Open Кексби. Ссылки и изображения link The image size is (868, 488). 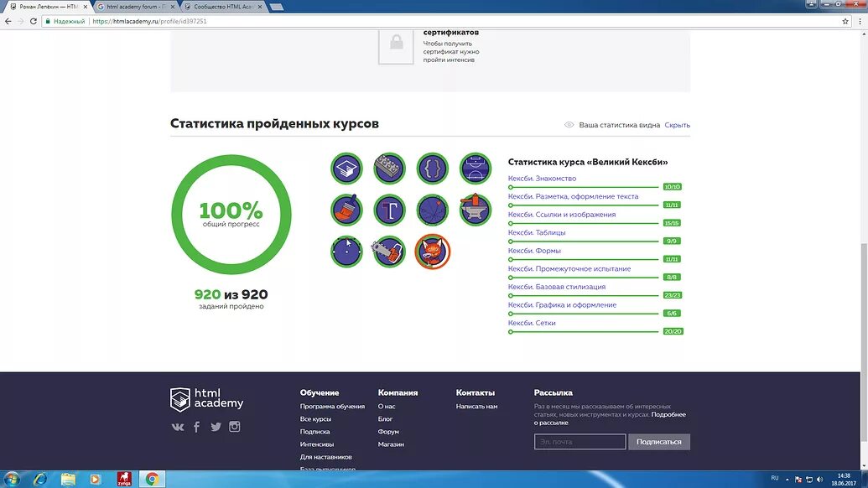click(x=561, y=214)
